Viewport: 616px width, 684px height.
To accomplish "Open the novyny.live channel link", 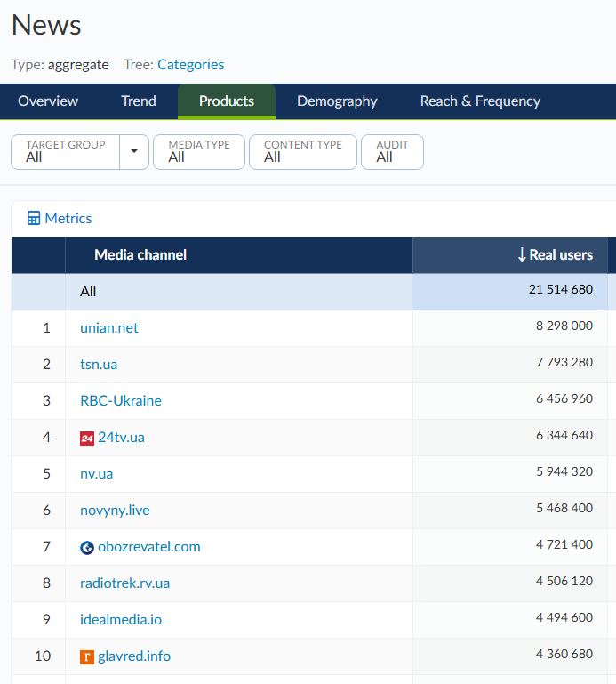I will tap(115, 511).
